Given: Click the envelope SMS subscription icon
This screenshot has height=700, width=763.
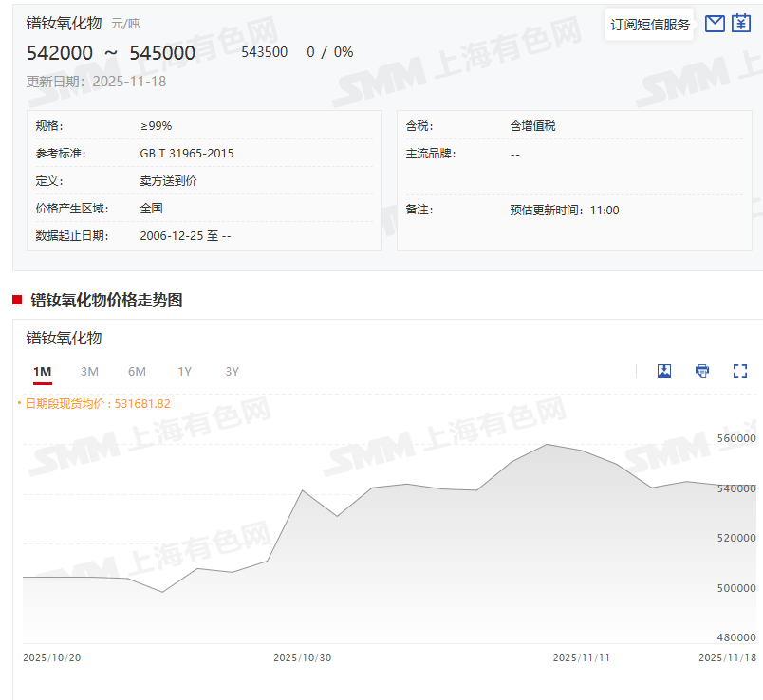Looking at the screenshot, I should (x=716, y=24).
